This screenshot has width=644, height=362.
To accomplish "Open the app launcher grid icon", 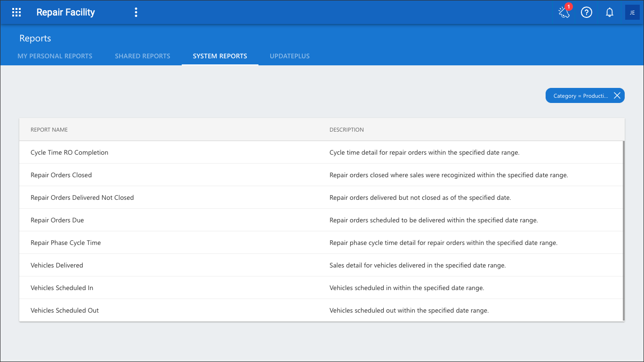I will click(x=16, y=12).
